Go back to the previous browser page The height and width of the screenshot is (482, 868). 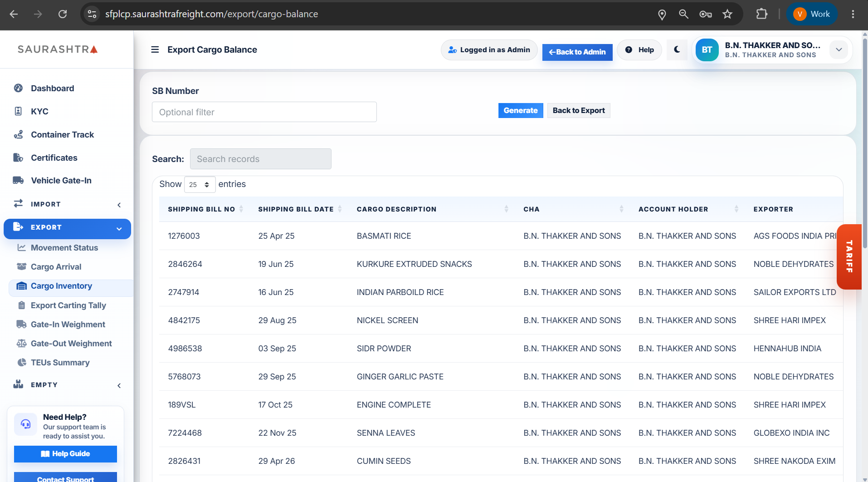click(x=14, y=14)
